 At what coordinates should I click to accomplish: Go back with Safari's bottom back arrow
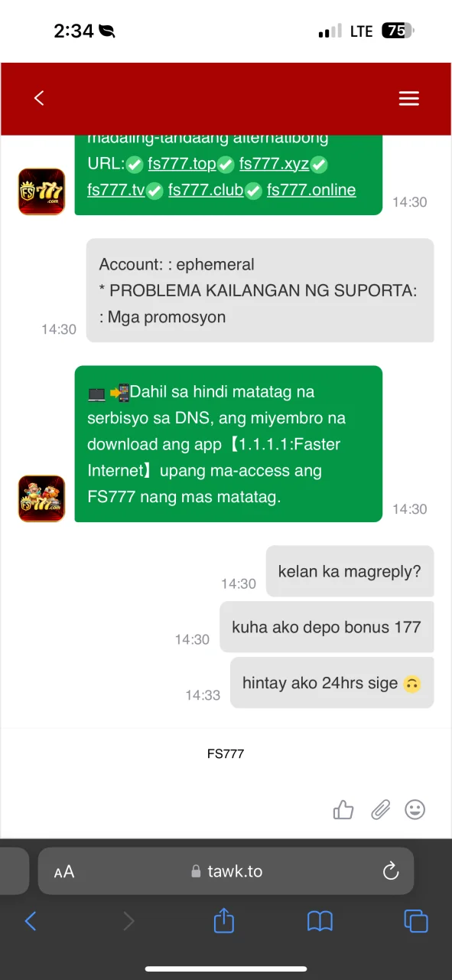click(x=31, y=920)
